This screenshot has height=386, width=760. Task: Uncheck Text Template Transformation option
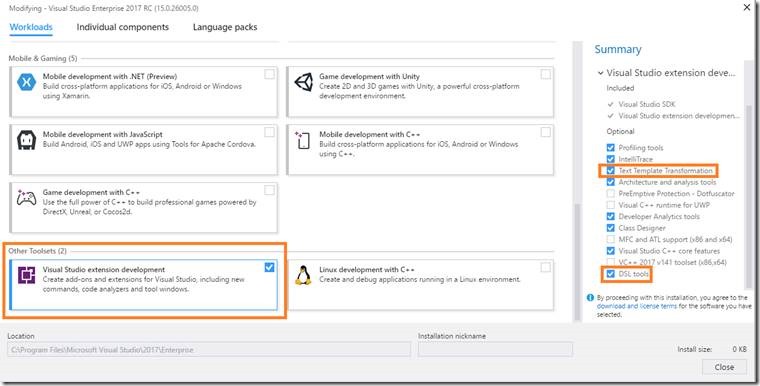611,171
